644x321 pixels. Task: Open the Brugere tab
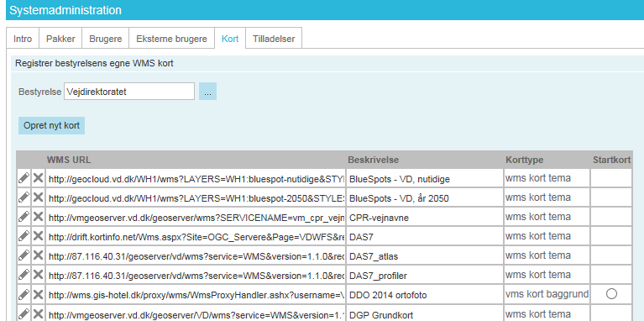(x=106, y=39)
